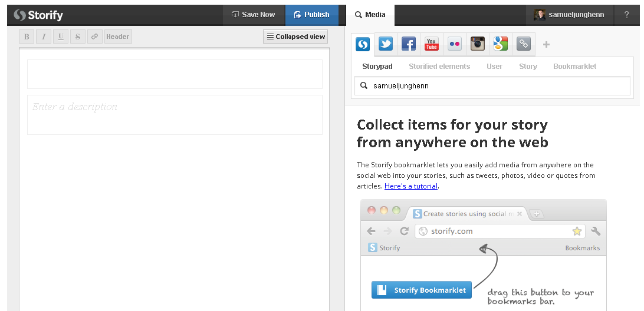This screenshot has width=644, height=311.
Task: Click the story title field
Action: tap(175, 74)
